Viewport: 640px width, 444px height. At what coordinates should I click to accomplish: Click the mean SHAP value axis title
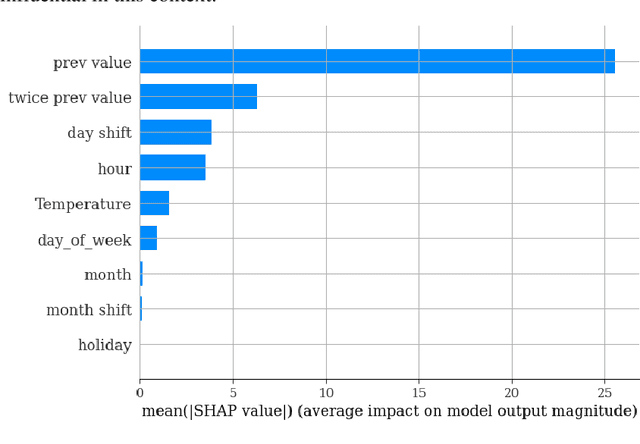coord(389,413)
